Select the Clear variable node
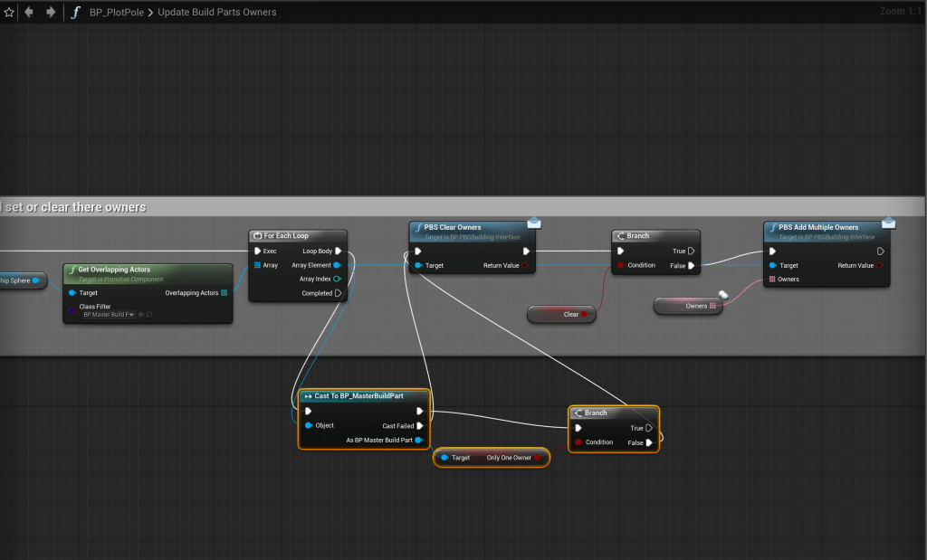 coord(561,314)
